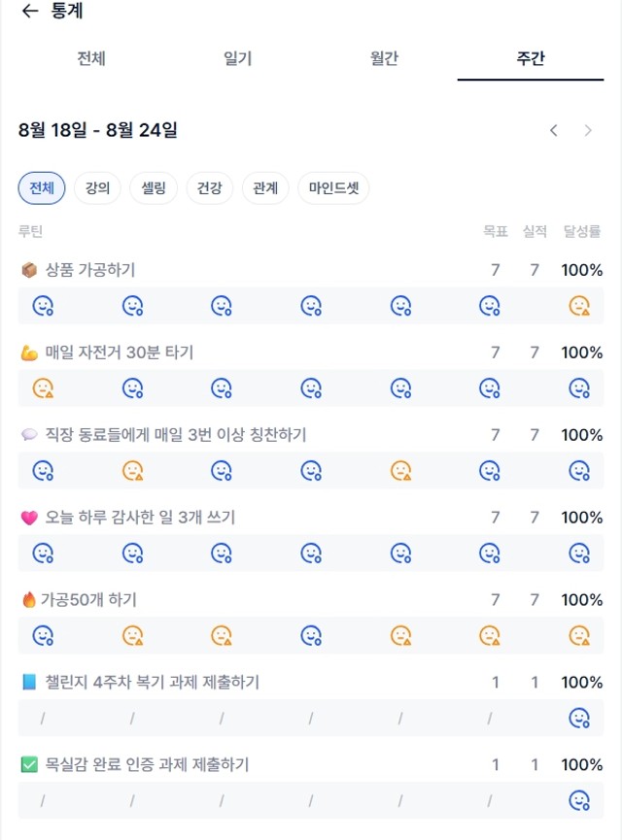Click the blue face icon in 챌린지 4주차 복기 과제 row

tap(579, 719)
